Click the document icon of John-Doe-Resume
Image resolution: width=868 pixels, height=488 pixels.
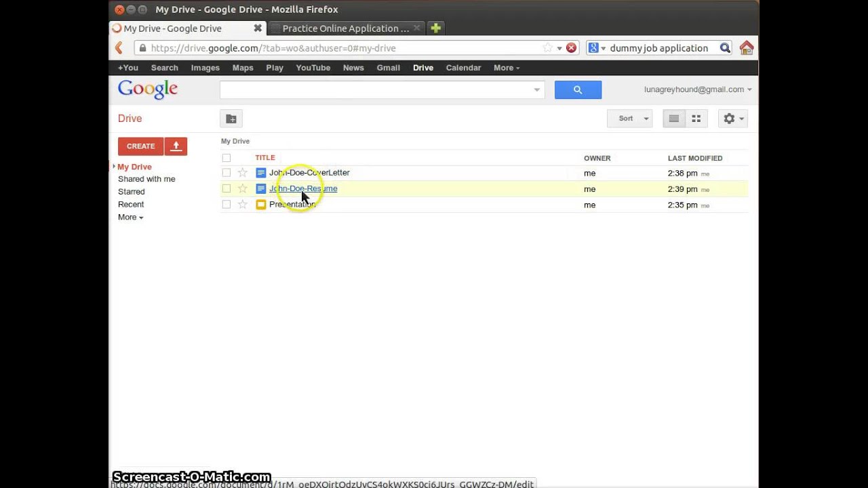[260, 188]
